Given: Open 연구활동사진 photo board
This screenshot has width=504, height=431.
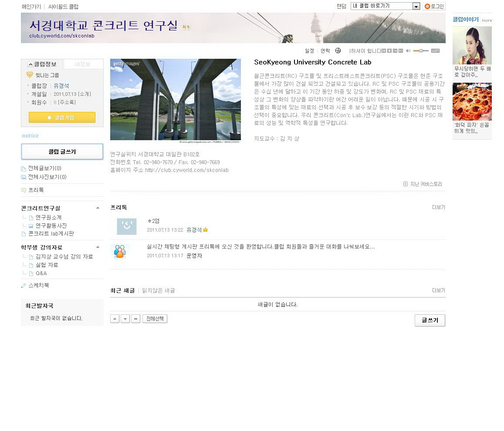Looking at the screenshot, I should 51,226.
